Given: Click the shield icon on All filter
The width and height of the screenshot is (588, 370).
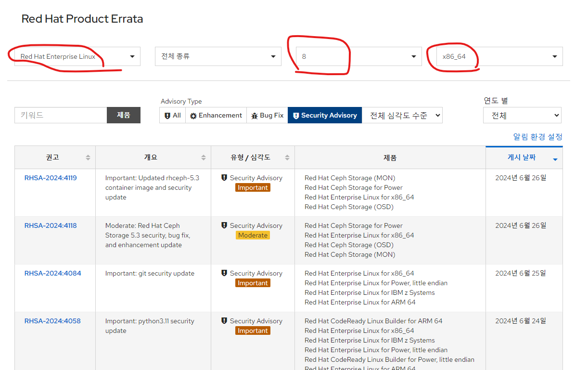Looking at the screenshot, I should 167,116.
